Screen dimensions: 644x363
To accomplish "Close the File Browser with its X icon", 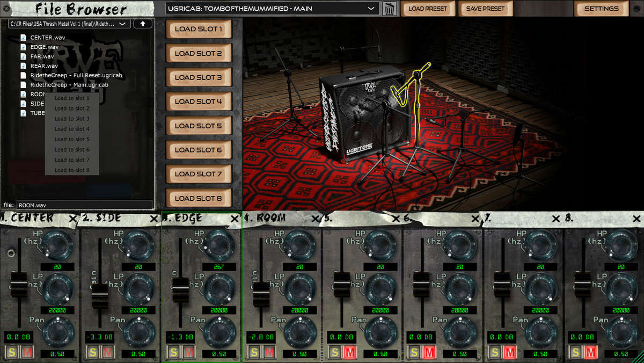I will [x=6, y=9].
